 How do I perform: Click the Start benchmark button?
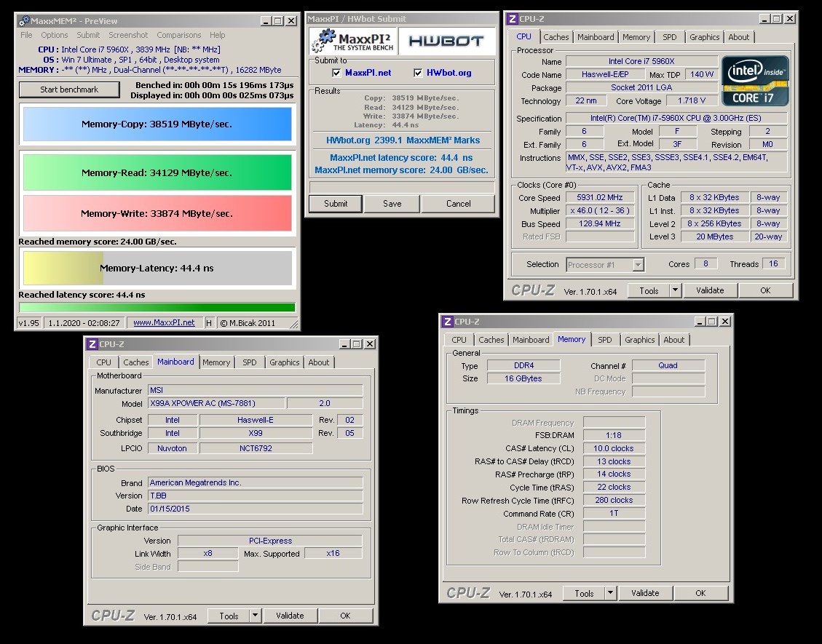click(69, 90)
